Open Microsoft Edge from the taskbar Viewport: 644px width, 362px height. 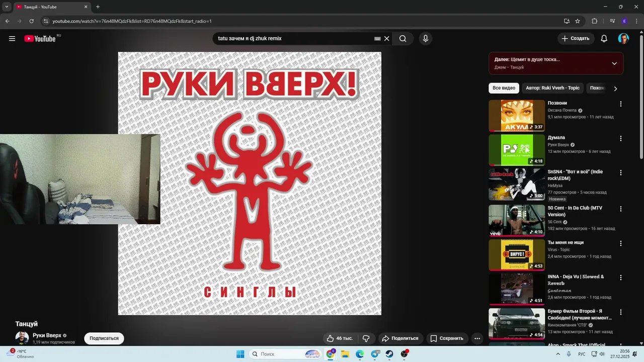pyautogui.click(x=360, y=354)
